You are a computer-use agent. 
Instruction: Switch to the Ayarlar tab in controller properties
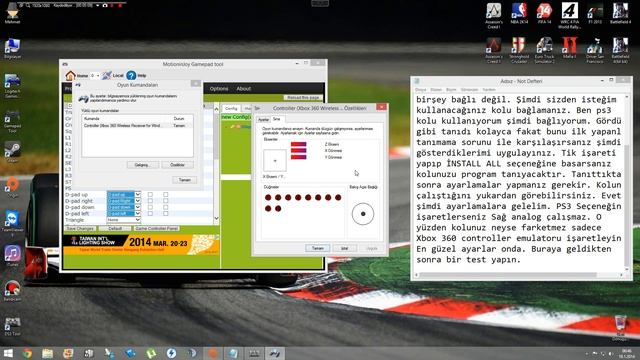click(x=263, y=119)
